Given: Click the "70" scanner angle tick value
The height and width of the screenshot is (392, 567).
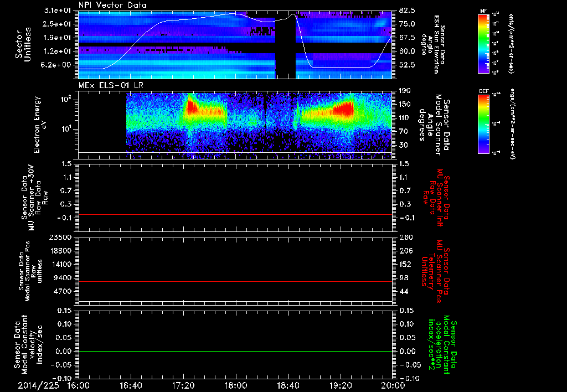Looking at the screenshot, I should 403,132.
